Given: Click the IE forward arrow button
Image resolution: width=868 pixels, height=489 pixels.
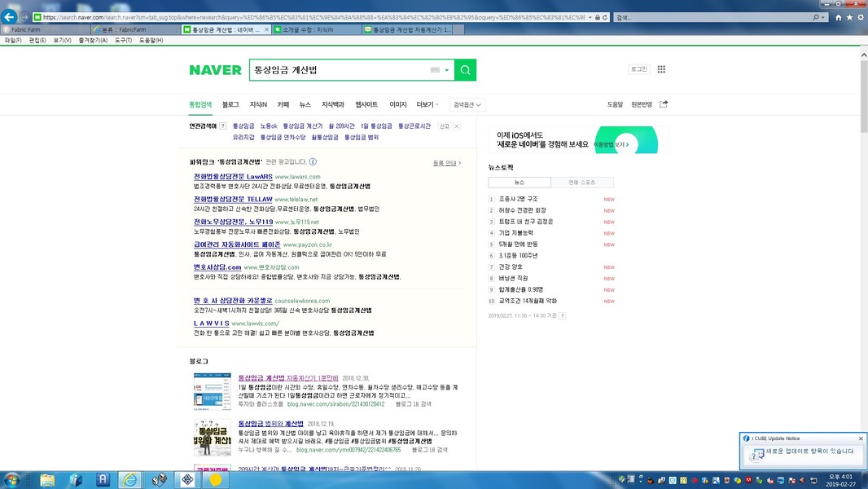Looking at the screenshot, I should tap(24, 17).
